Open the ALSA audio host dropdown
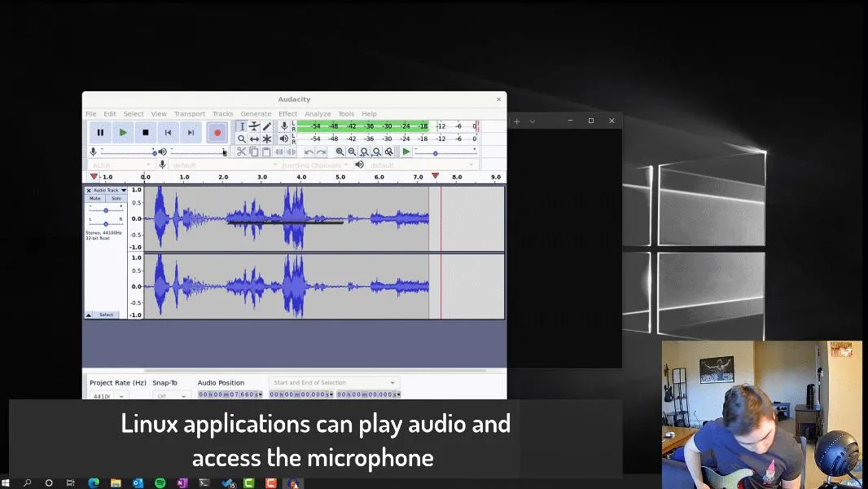Viewport: 868px width, 489px height. tap(121, 165)
